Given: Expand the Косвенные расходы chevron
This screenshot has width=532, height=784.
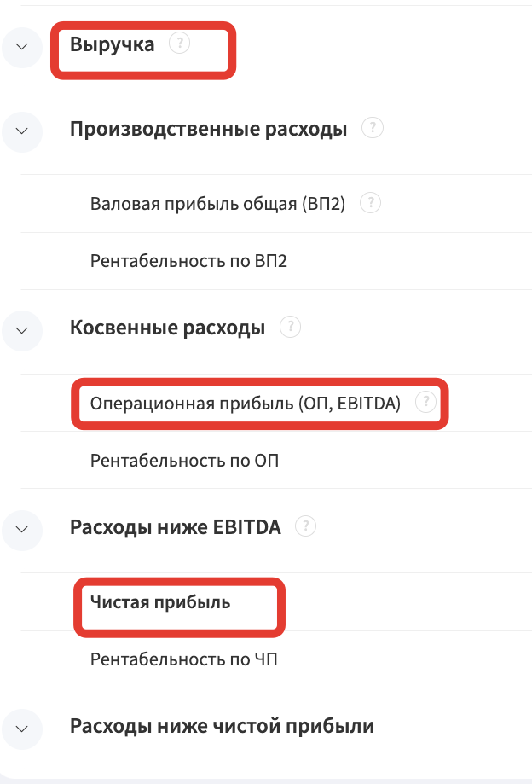Looking at the screenshot, I should [22, 330].
